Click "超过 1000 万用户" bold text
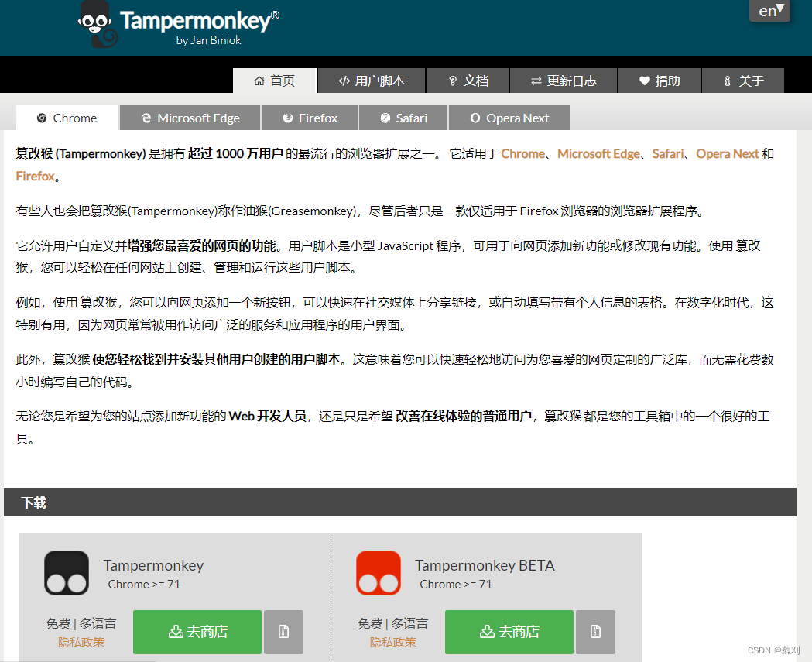The image size is (812, 662). click(235, 154)
